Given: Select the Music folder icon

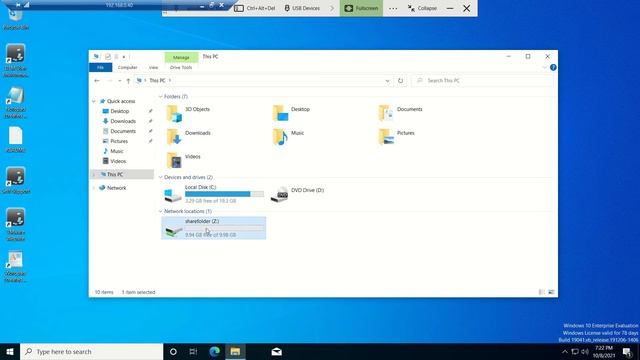Looking at the screenshot, I should pos(280,137).
